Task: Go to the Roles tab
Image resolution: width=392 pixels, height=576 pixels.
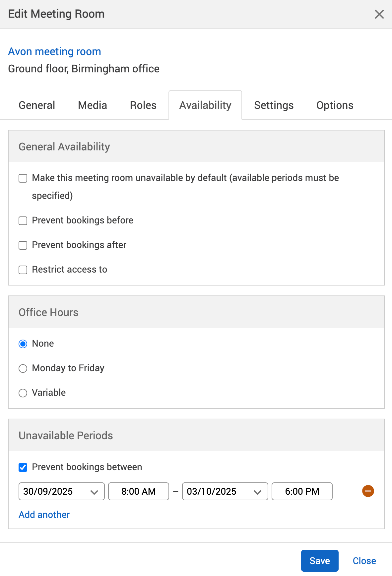Action: click(x=143, y=105)
